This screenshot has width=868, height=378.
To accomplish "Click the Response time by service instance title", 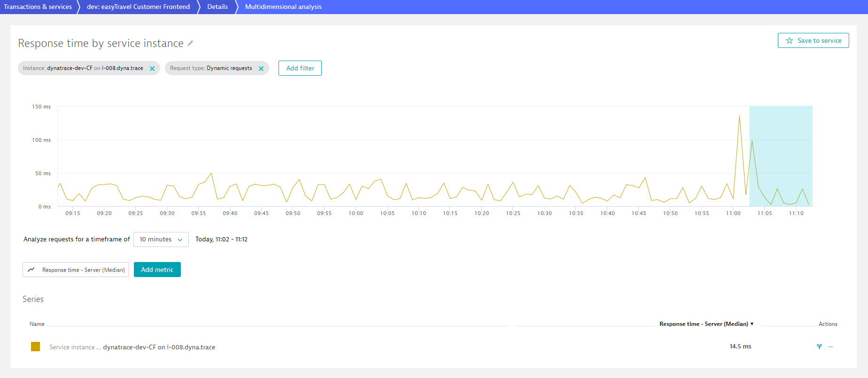I will [101, 43].
